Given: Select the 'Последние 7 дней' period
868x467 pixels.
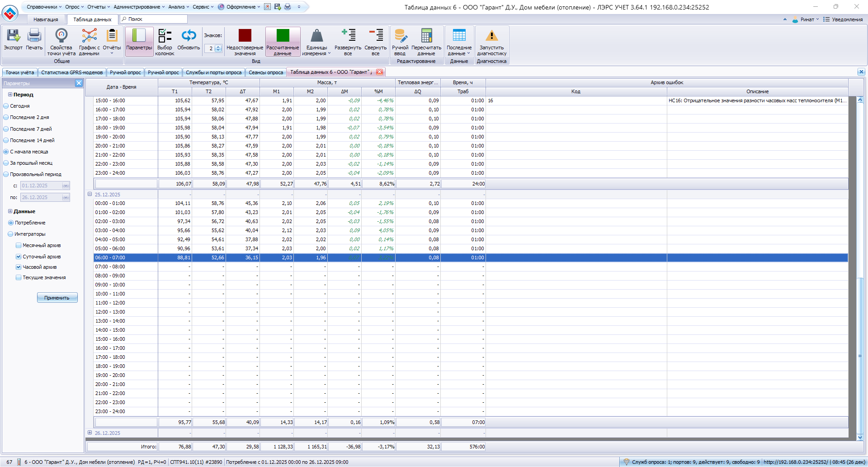Looking at the screenshot, I should pos(6,129).
